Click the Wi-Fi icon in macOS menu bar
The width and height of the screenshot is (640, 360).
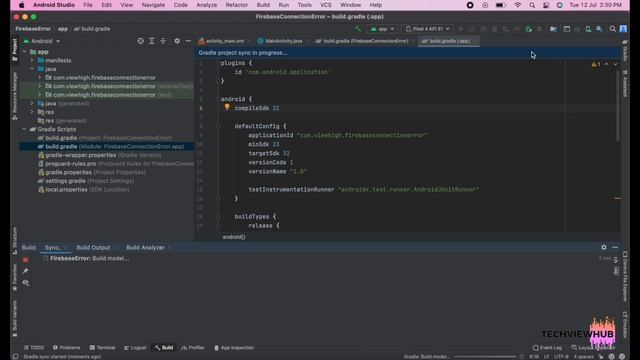518,5
